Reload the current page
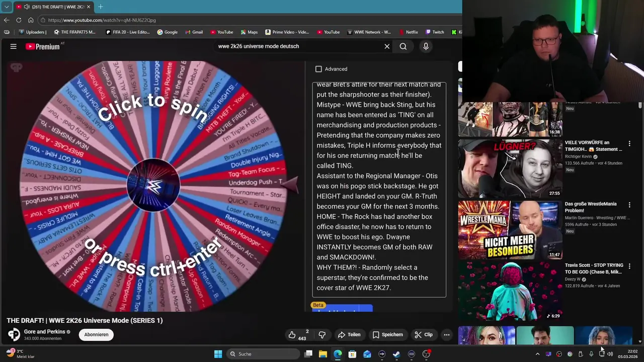Image resolution: width=644 pixels, height=362 pixels. 19,20
